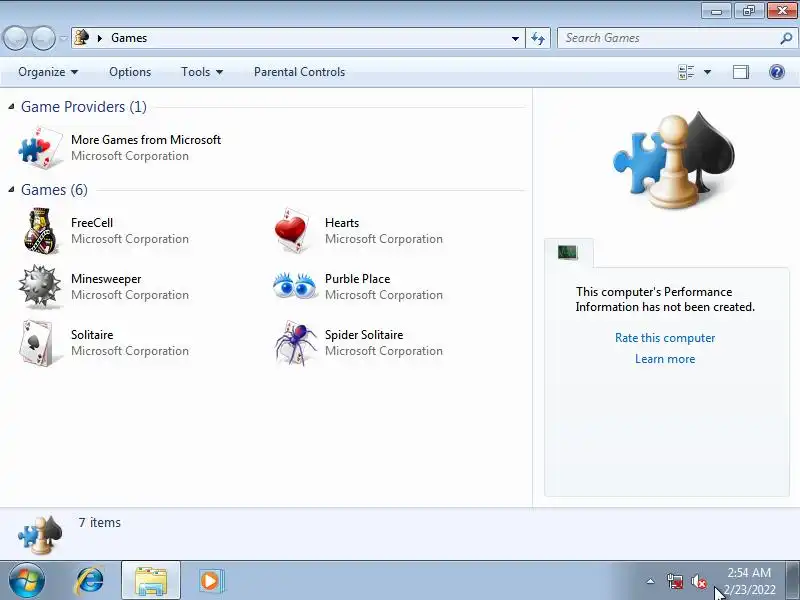Open Parental Controls
Image resolution: width=800 pixels, height=600 pixels.
(299, 72)
